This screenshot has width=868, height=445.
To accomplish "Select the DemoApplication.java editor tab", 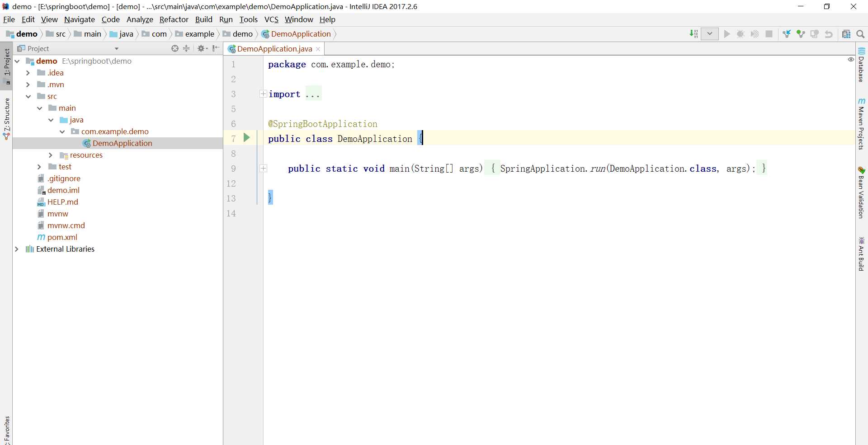I will tap(274, 49).
